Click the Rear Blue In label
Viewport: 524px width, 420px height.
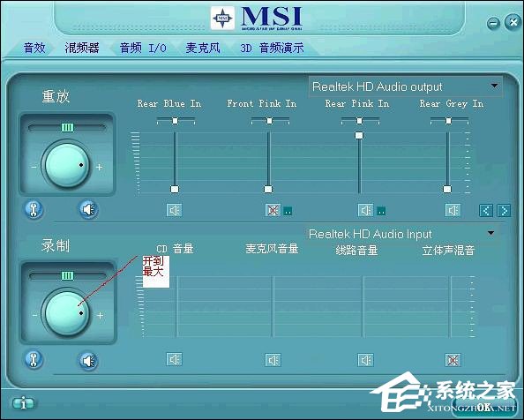pyautogui.click(x=169, y=103)
